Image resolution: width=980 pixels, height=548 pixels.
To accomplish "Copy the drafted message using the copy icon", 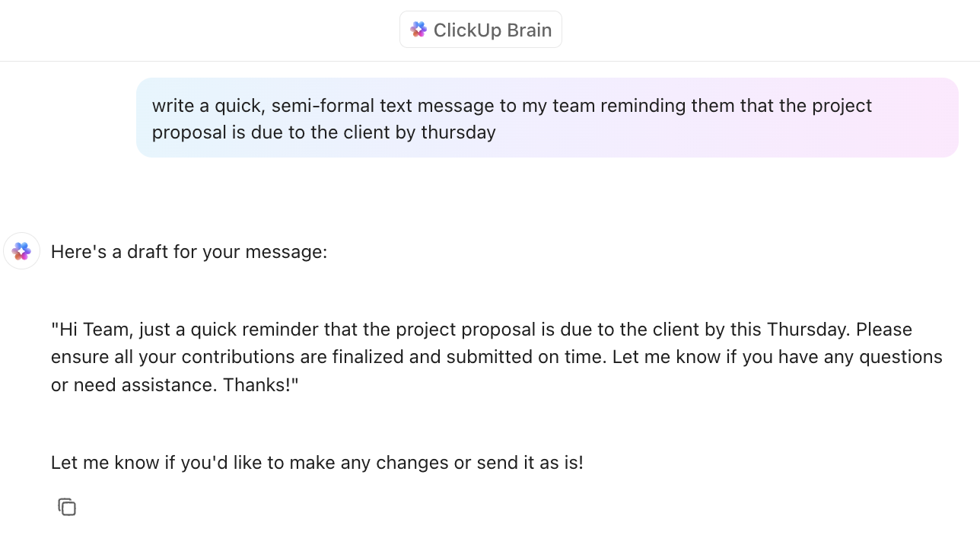I will 67,507.
